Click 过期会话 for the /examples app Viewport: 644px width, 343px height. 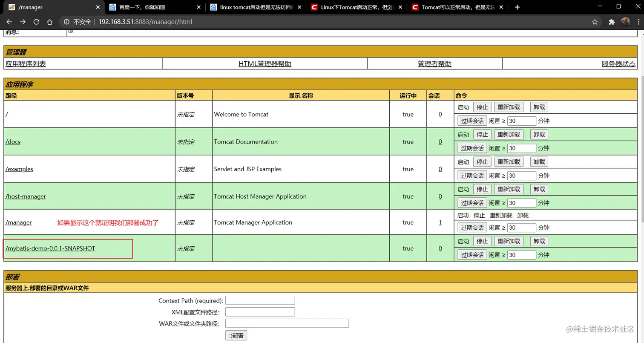tap(472, 175)
